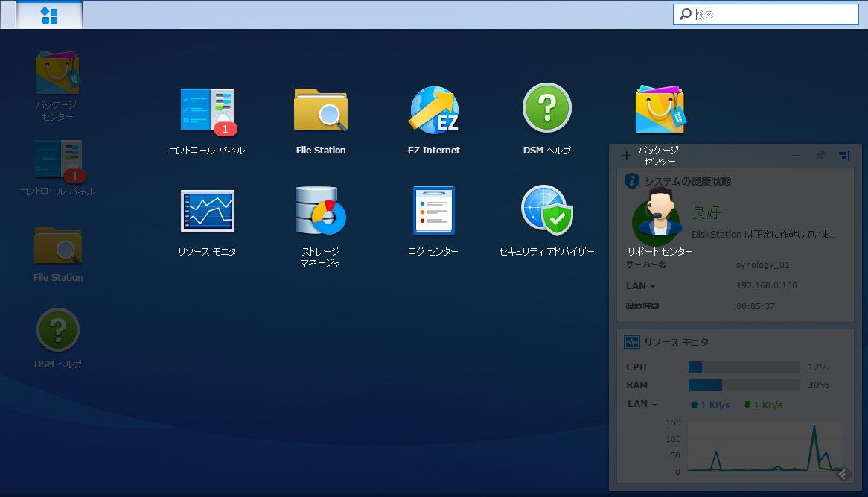The width and height of the screenshot is (868, 497).
Task: Click the IP address 192.168.0.100
Action: pyautogui.click(x=766, y=285)
